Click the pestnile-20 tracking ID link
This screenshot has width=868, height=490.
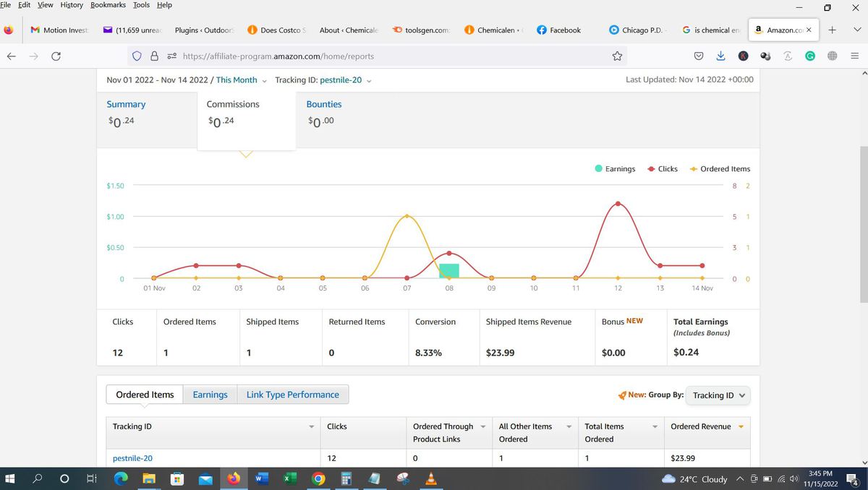[x=132, y=458]
